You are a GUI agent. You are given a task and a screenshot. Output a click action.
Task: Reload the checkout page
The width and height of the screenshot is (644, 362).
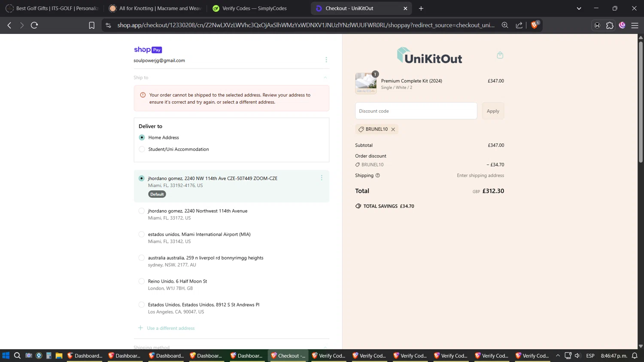tap(34, 25)
